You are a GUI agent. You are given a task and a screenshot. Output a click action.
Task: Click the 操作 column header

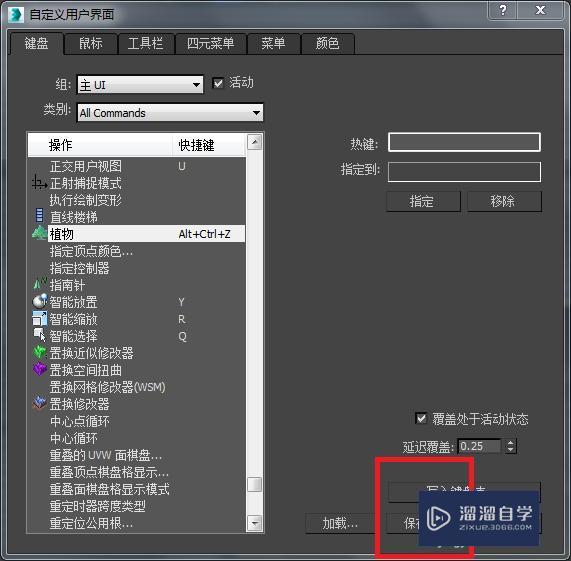(x=100, y=145)
